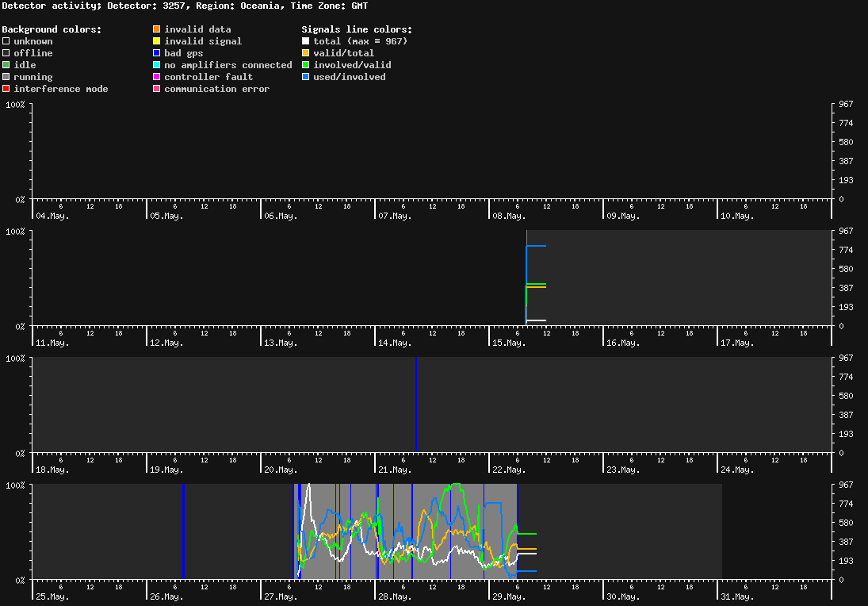The height and width of the screenshot is (606, 868).
Task: Click the '28.May.' date label
Action: click(x=395, y=596)
